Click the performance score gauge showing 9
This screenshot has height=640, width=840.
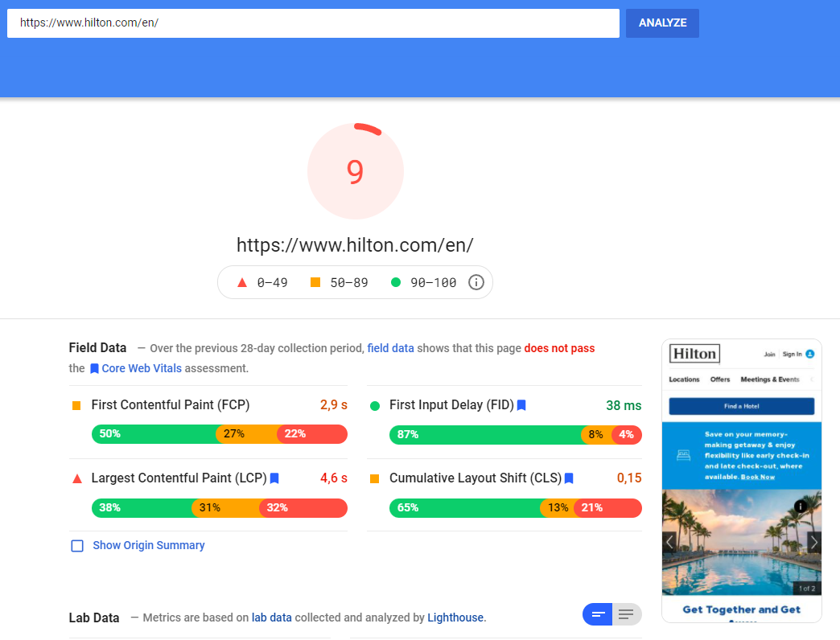click(355, 171)
